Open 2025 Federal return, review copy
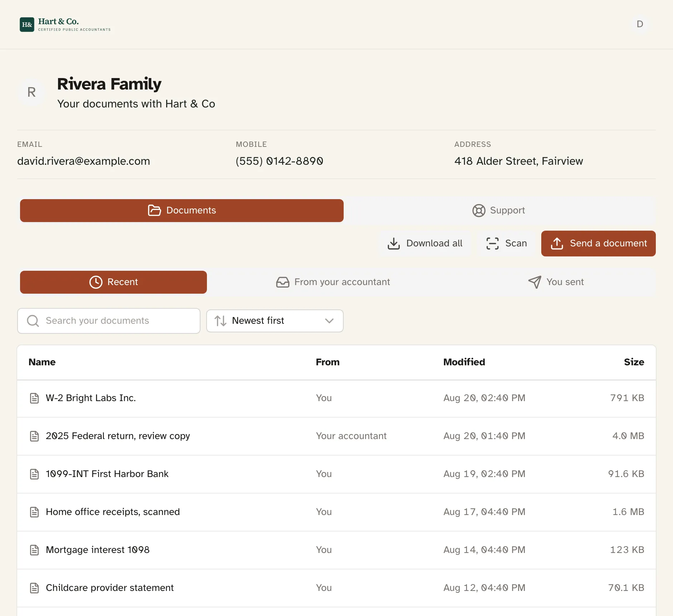This screenshot has width=673, height=616. point(118,436)
